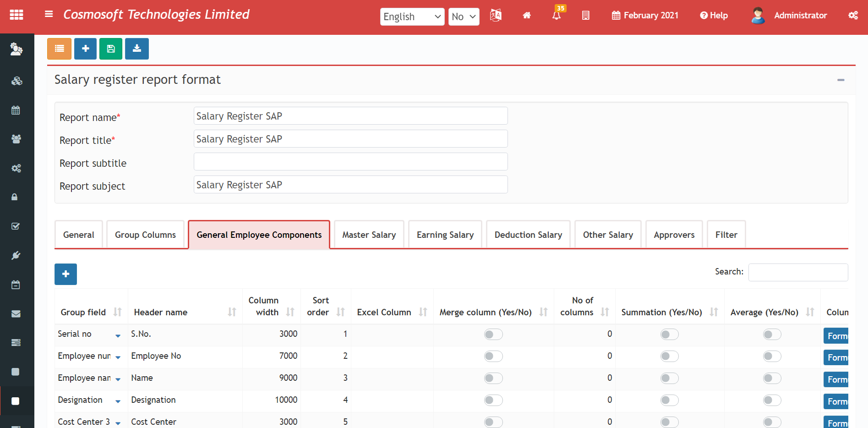This screenshot has height=428, width=868.
Task: Toggle Merge column for Name row
Action: tap(493, 379)
